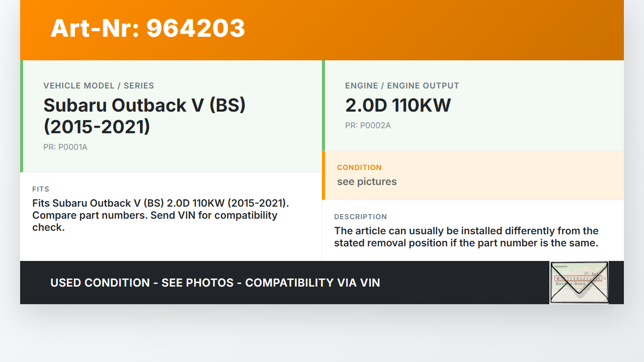Click the USED CONDITION footer text
This screenshot has width=644, height=362.
pyautogui.click(x=215, y=283)
